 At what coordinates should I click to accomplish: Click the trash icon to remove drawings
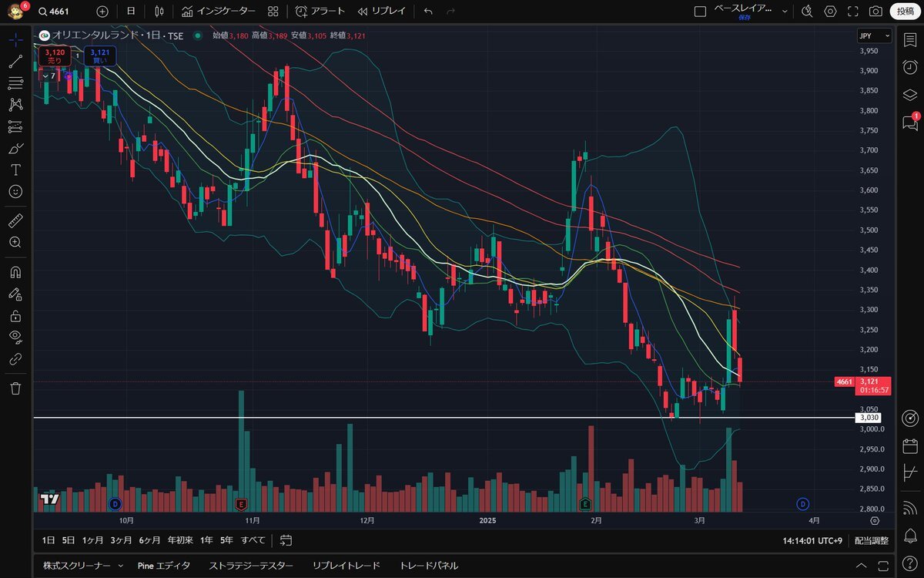click(x=16, y=388)
